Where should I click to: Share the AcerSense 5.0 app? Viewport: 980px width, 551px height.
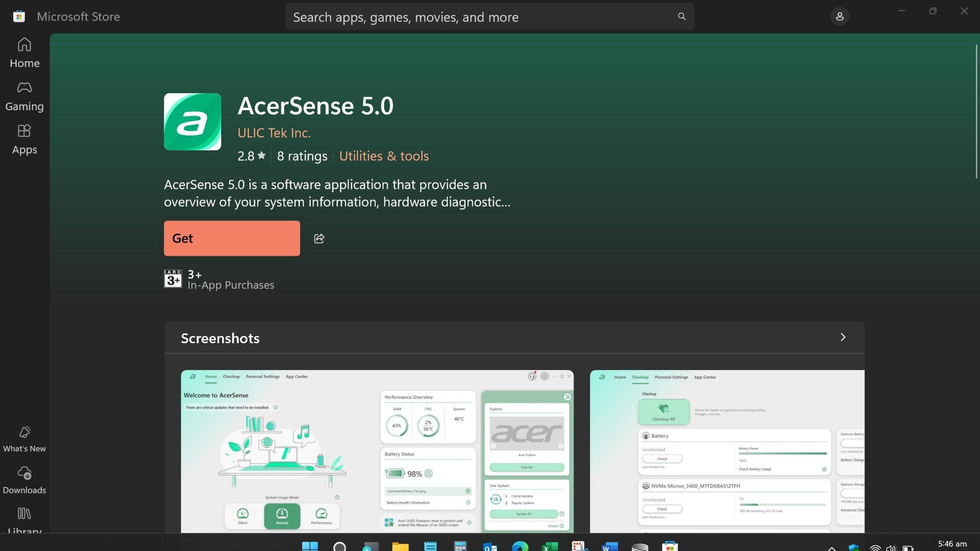pyautogui.click(x=319, y=238)
